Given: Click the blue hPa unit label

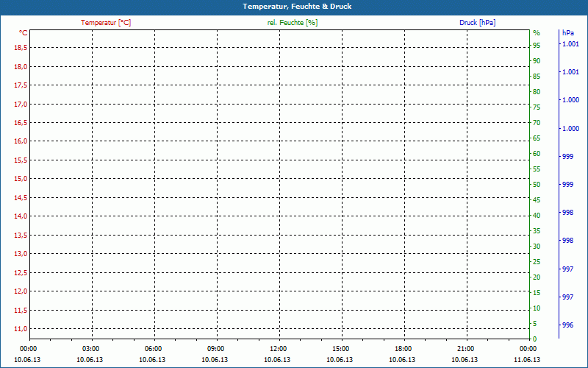Looking at the screenshot, I should pyautogui.click(x=568, y=33).
